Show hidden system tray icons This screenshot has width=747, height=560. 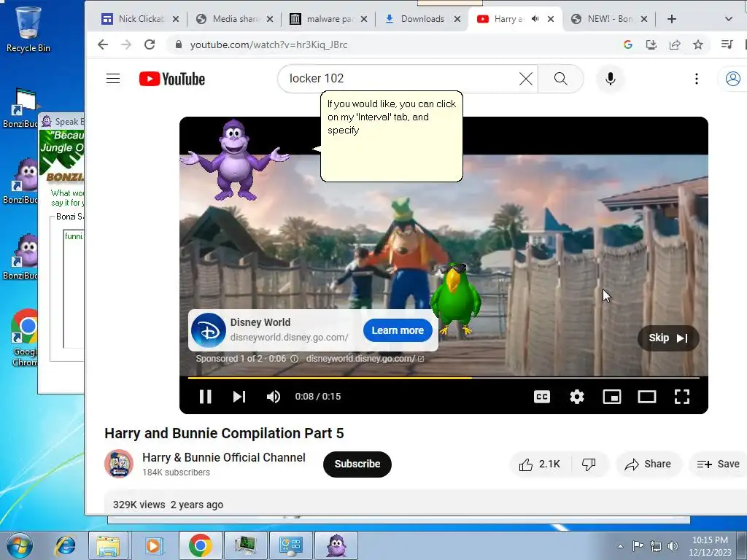coord(620,546)
